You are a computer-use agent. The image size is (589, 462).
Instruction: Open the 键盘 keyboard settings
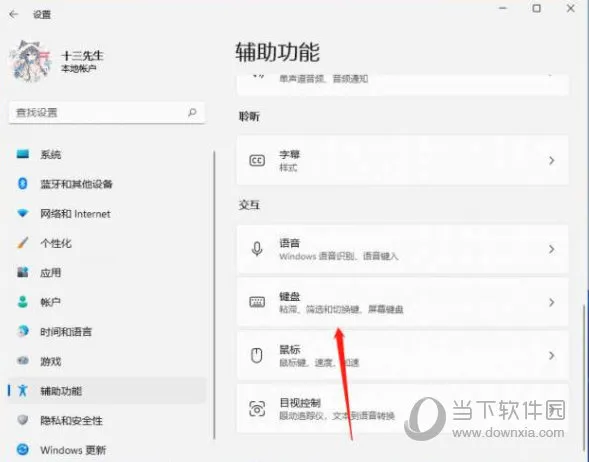[403, 302]
